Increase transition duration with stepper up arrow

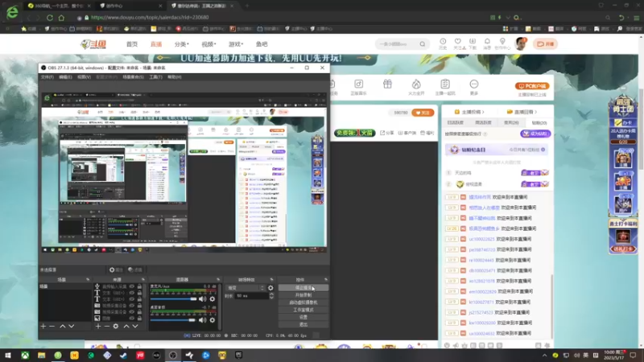pyautogui.click(x=271, y=294)
